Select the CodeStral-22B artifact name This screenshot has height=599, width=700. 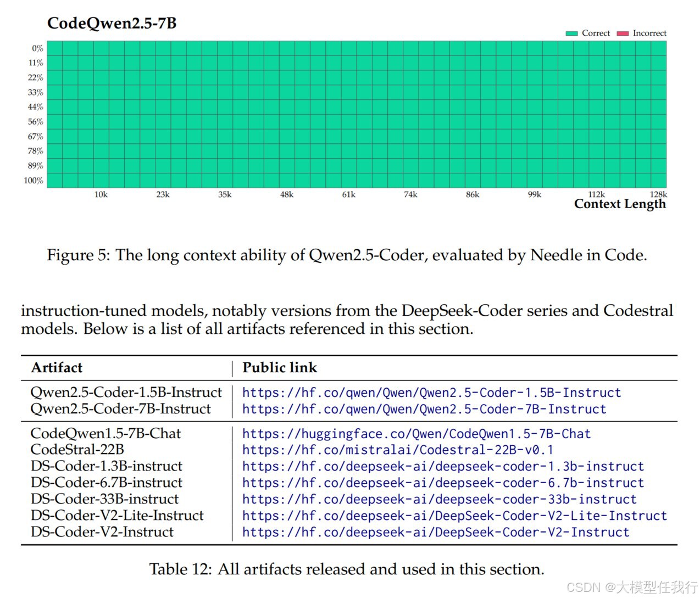tap(77, 450)
